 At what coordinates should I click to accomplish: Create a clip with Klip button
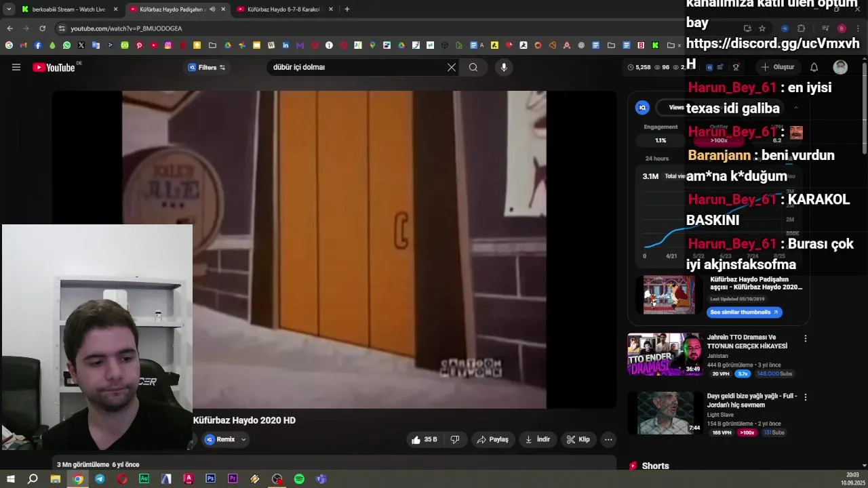point(578,439)
